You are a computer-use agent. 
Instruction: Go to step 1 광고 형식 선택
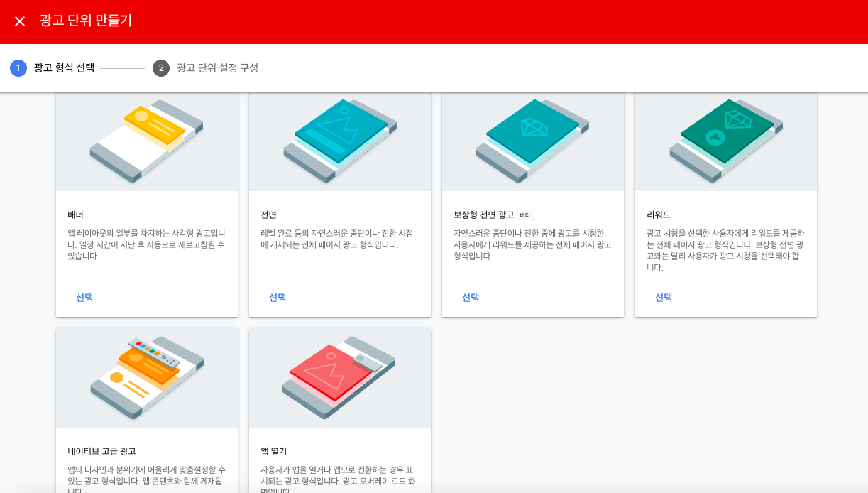click(53, 68)
